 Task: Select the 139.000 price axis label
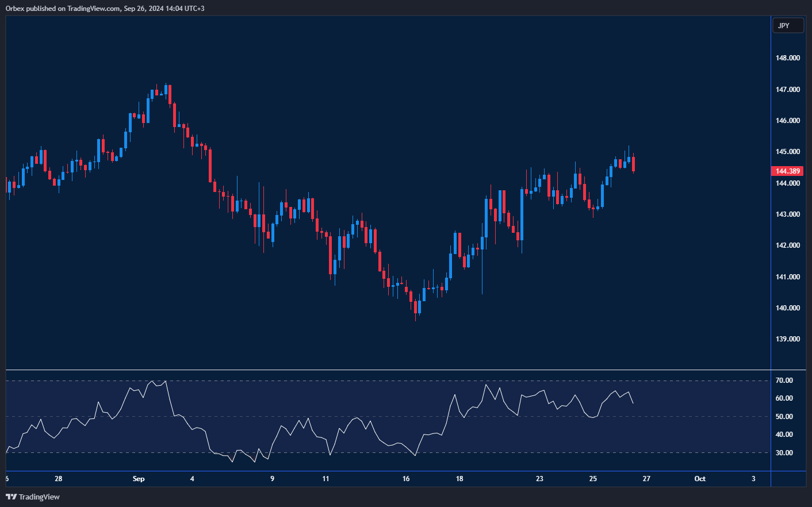click(787, 339)
